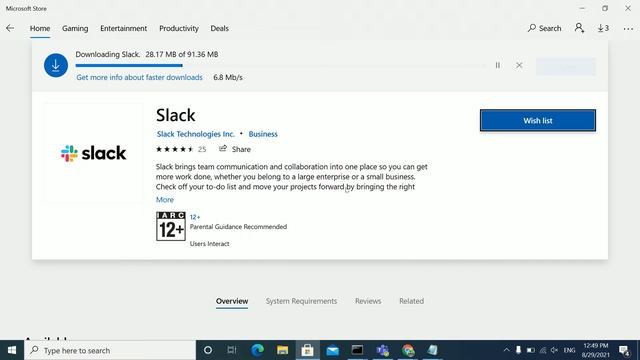The width and height of the screenshot is (640, 360).
Task: Click the Slack logo thumbnail
Action: click(94, 153)
